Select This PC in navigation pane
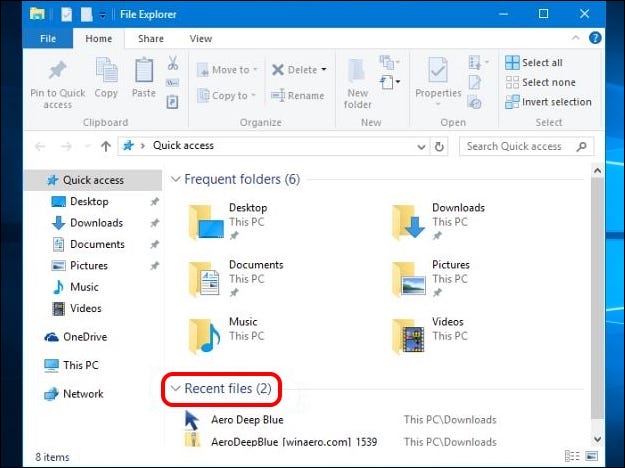625x468 pixels. pyautogui.click(x=93, y=366)
